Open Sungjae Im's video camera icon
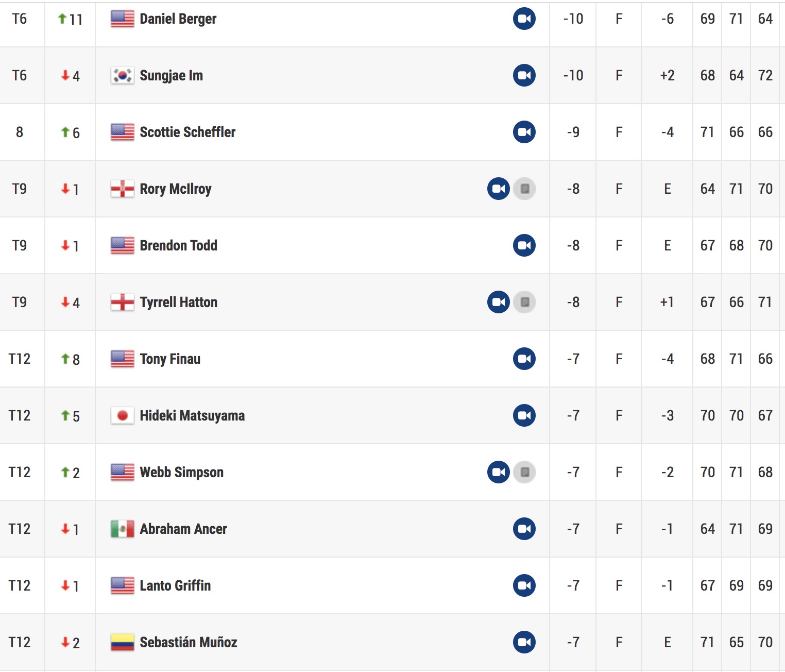The image size is (785, 672). coord(524,76)
